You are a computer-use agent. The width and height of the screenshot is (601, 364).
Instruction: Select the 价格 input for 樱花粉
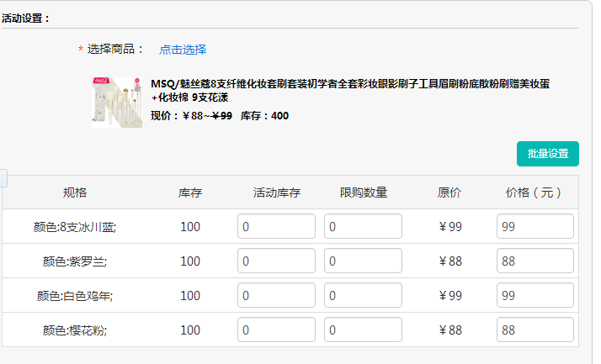click(535, 330)
